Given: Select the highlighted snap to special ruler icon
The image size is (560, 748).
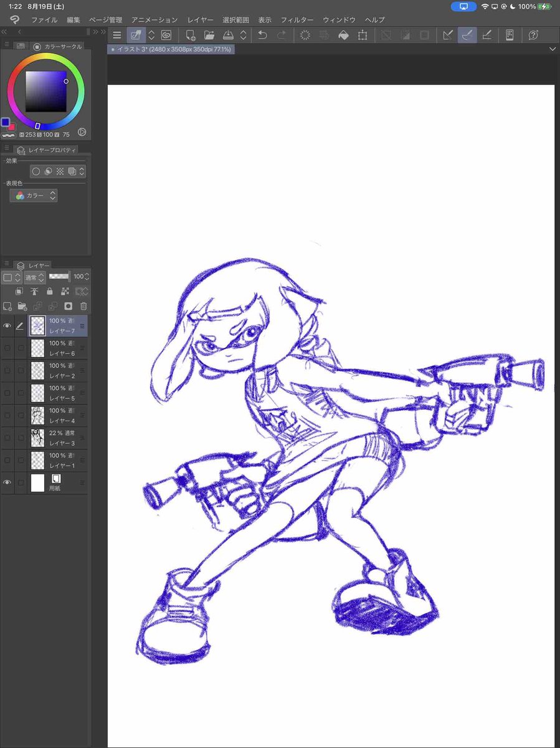Looking at the screenshot, I should (467, 36).
